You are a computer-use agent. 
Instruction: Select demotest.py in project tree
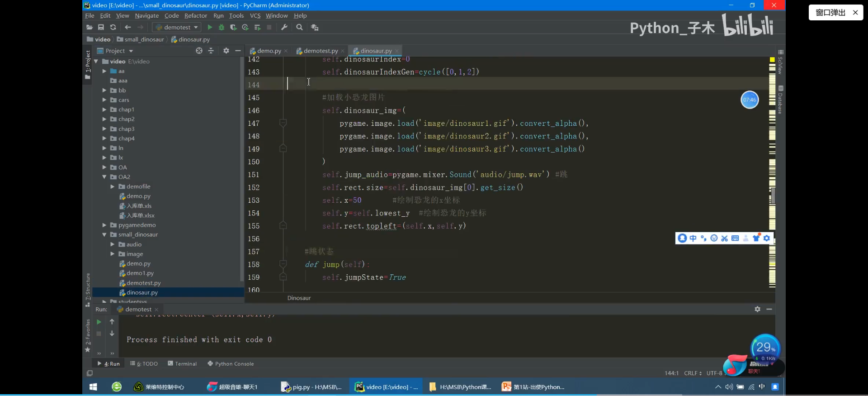pyautogui.click(x=143, y=283)
